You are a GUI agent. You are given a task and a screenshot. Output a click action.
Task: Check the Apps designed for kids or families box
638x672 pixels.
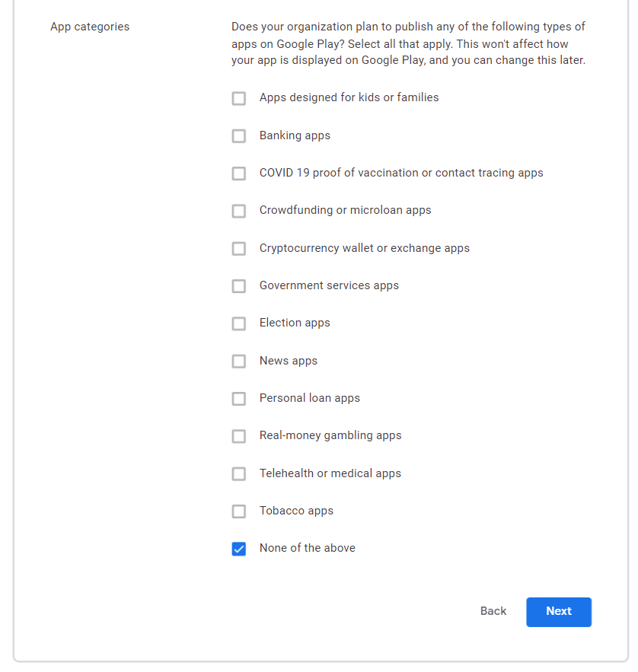(239, 98)
